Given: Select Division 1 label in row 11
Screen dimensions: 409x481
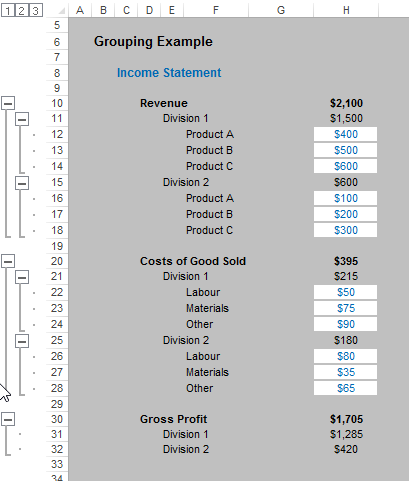Looking at the screenshot, I should pyautogui.click(x=186, y=118).
